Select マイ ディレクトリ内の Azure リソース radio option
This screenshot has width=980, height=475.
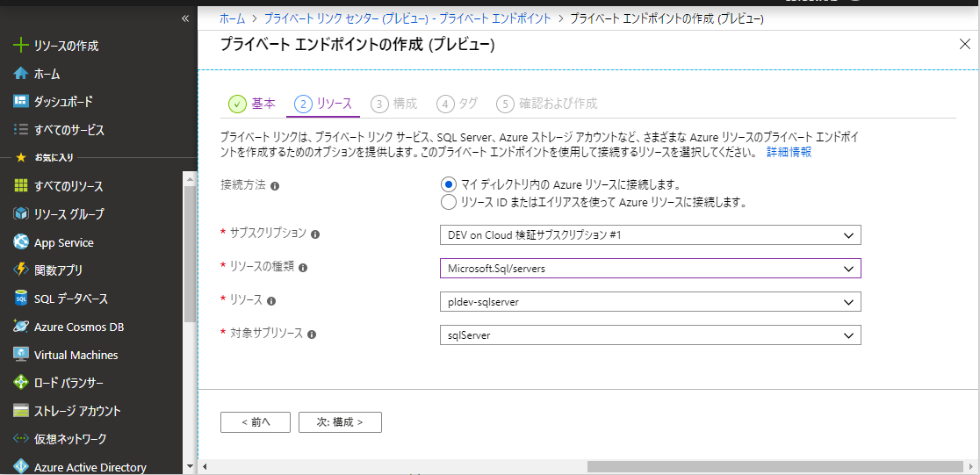point(448,184)
